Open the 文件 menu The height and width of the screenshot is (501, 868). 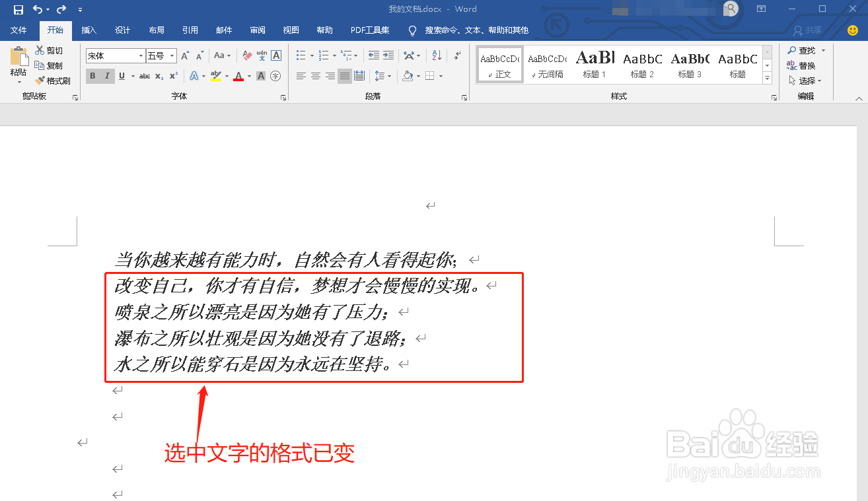point(19,30)
